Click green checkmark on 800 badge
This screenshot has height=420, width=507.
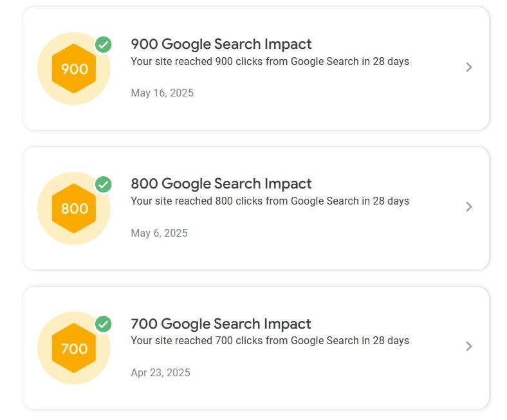[104, 185]
